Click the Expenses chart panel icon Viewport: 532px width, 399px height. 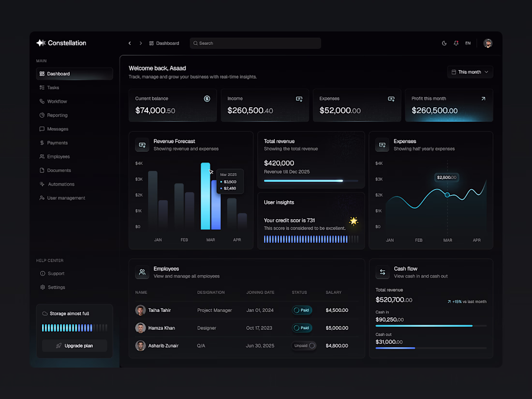383,145
